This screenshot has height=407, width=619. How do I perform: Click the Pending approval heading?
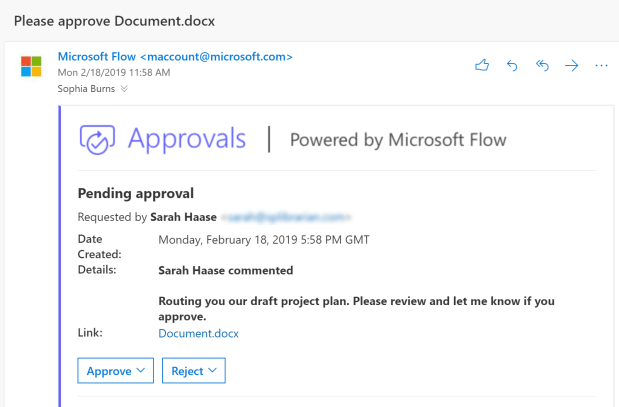click(x=135, y=193)
